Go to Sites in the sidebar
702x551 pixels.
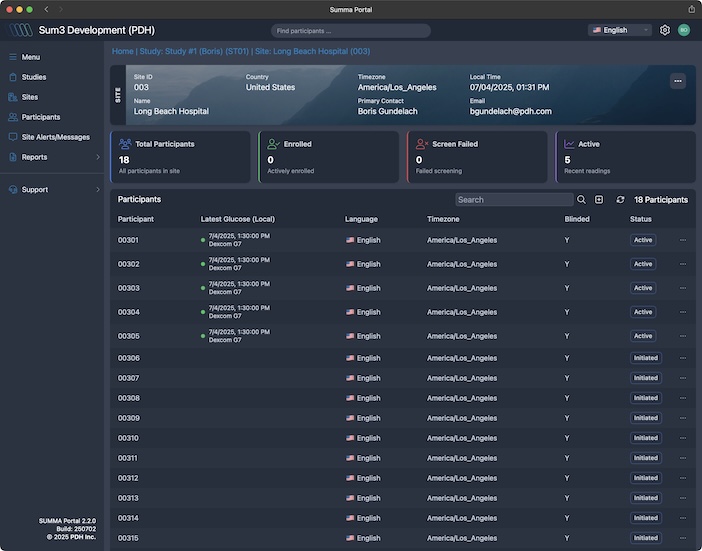[29, 97]
